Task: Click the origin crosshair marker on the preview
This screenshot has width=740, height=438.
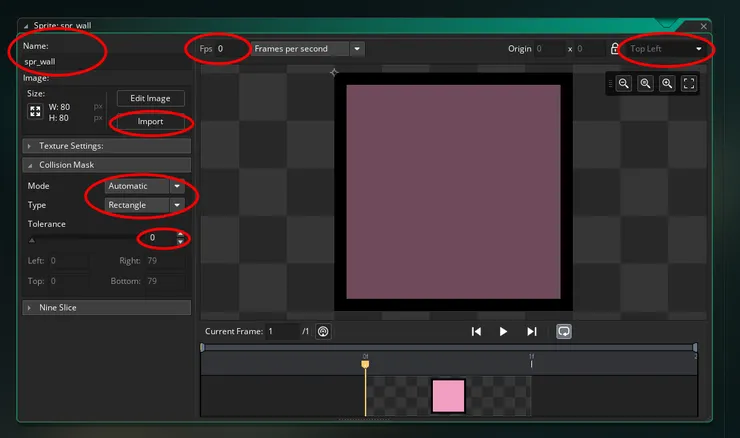Action: [x=334, y=72]
